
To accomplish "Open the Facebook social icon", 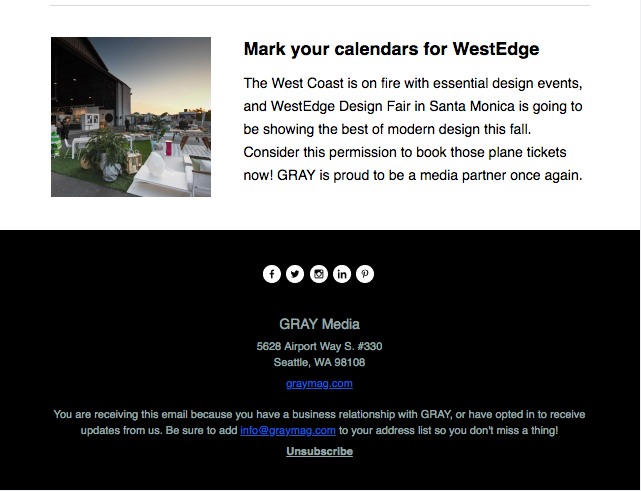I will pyautogui.click(x=272, y=274).
